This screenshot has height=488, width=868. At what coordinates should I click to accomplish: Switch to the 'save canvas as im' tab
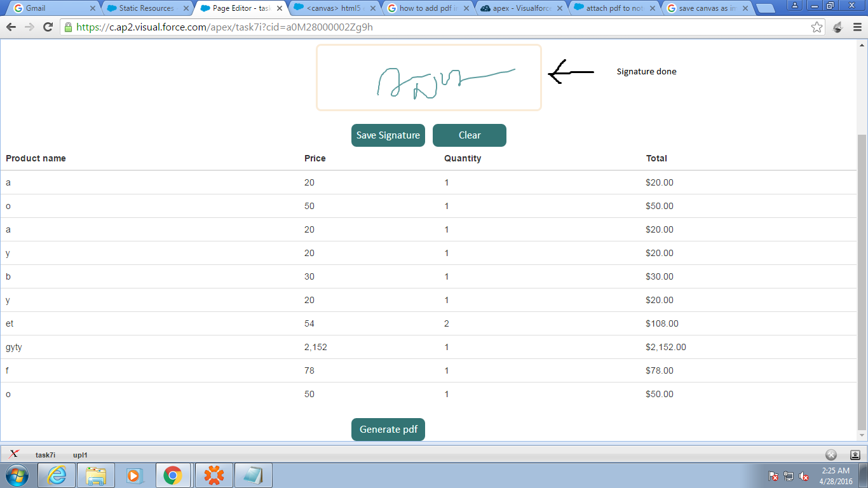tap(707, 8)
